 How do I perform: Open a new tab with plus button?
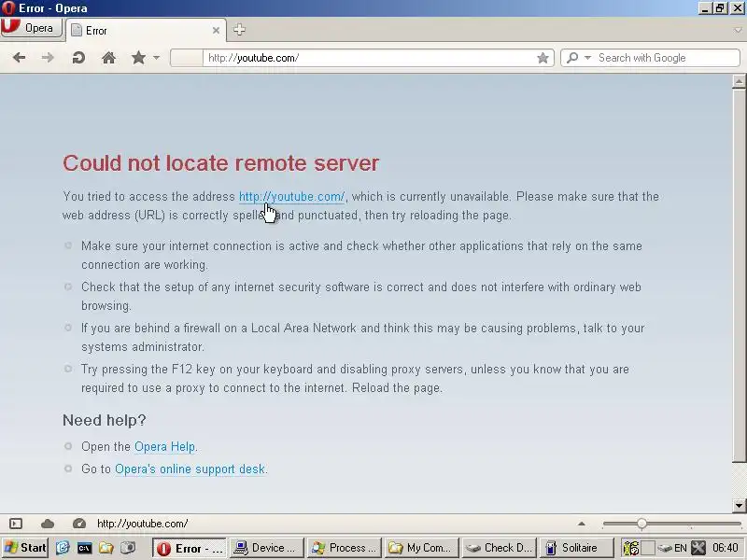[x=239, y=30]
